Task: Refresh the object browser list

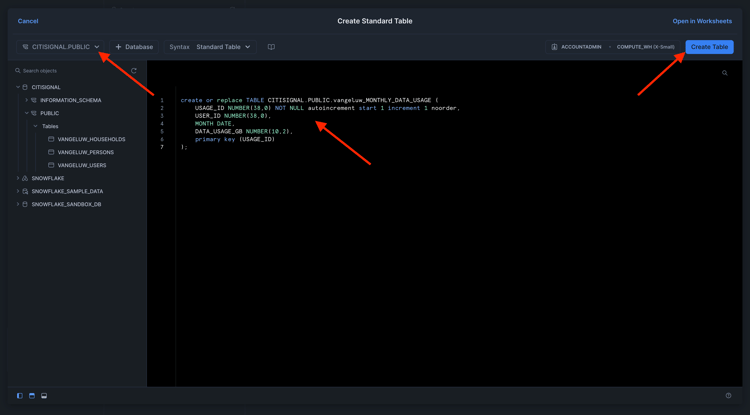Action: tap(134, 71)
